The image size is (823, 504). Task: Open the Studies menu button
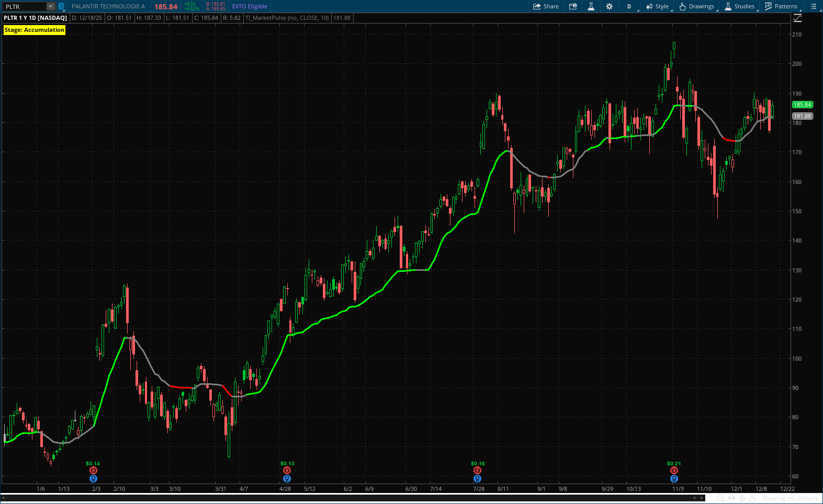coord(739,6)
